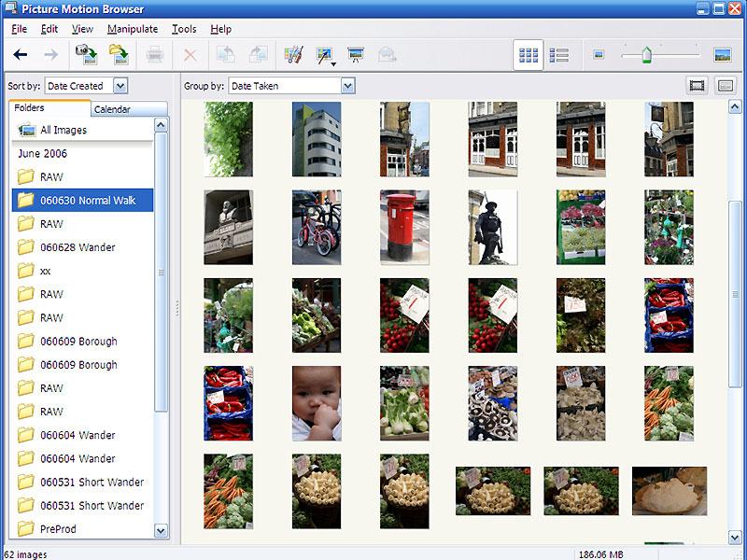
Task: Open the 060628 Wander folder
Action: (82, 247)
